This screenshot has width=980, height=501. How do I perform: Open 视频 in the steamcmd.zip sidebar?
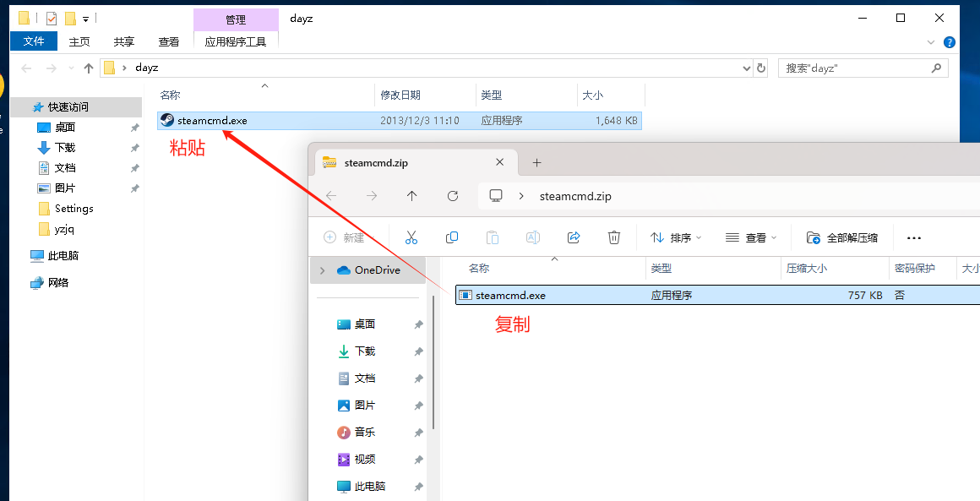tap(365, 459)
